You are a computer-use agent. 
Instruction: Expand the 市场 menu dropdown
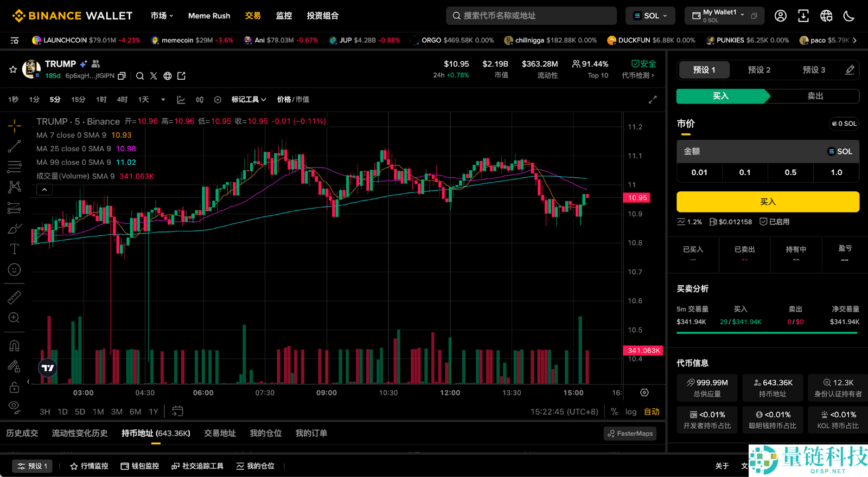click(162, 16)
